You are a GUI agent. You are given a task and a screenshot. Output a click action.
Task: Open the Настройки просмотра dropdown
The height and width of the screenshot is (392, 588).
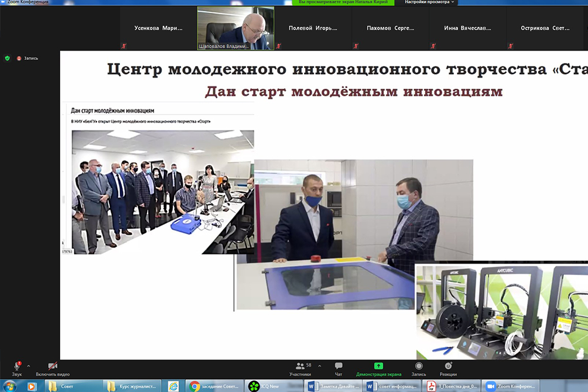click(x=429, y=2)
